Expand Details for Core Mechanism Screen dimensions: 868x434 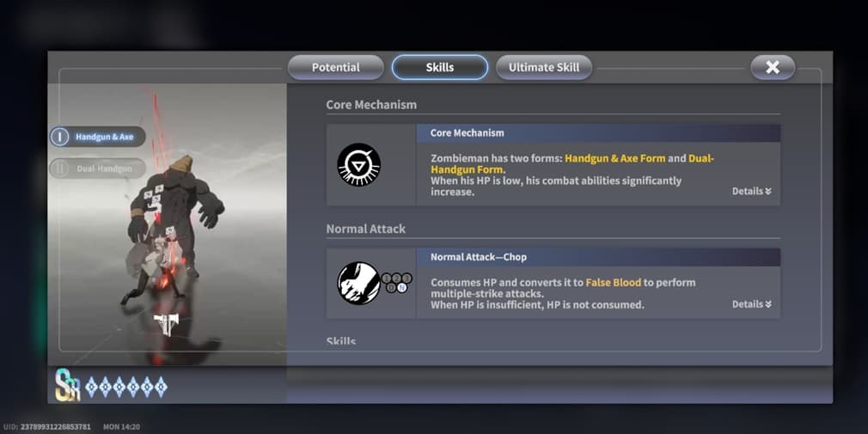pyautogui.click(x=752, y=191)
